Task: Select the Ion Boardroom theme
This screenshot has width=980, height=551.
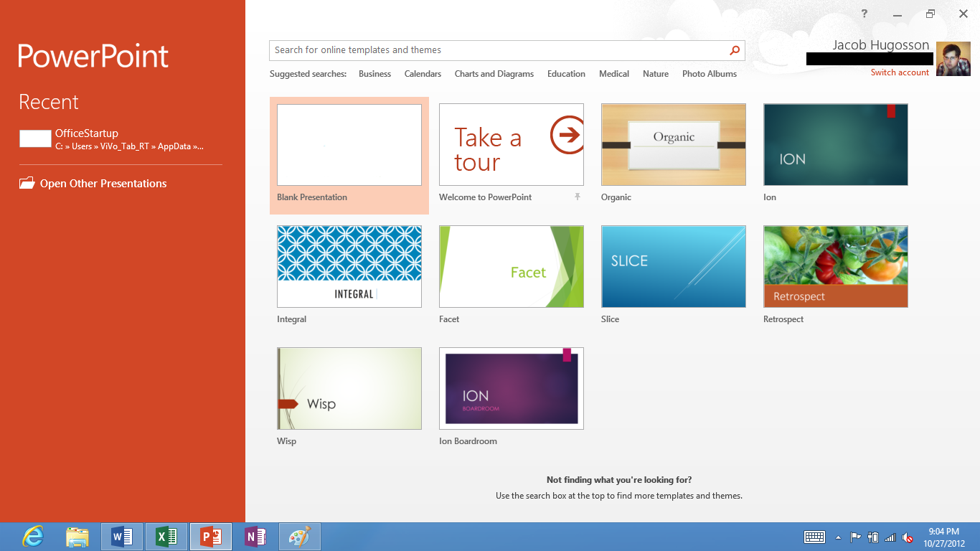Action: coord(511,388)
